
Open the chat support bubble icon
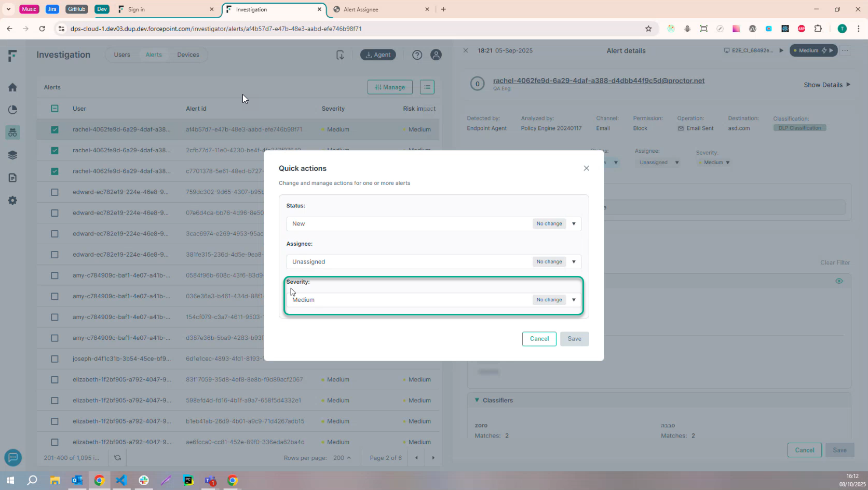click(x=13, y=458)
